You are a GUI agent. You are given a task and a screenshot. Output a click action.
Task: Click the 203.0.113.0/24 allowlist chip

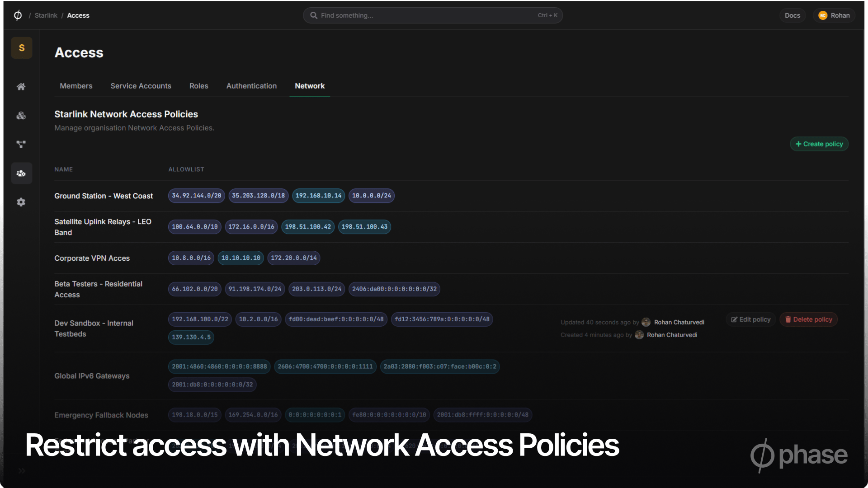click(x=317, y=289)
